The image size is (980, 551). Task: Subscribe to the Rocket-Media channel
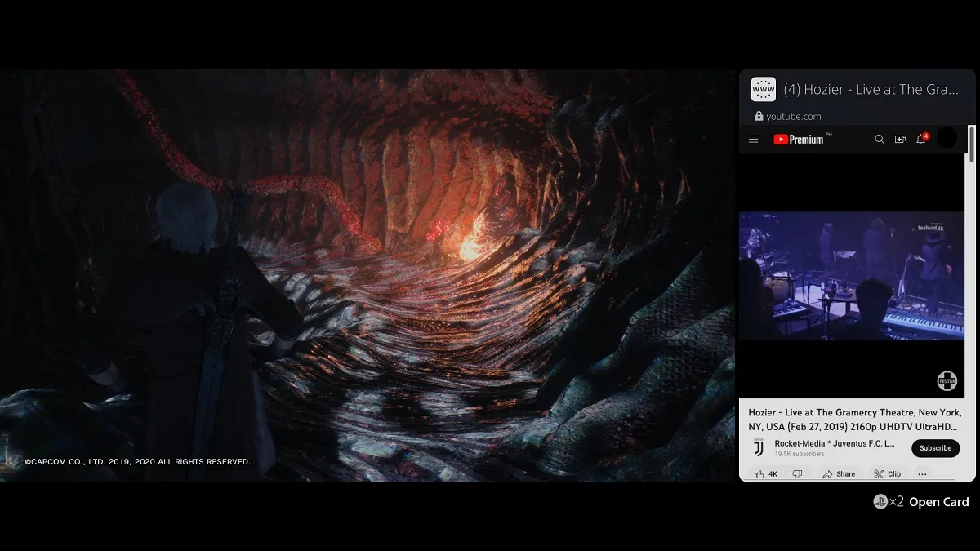935,448
